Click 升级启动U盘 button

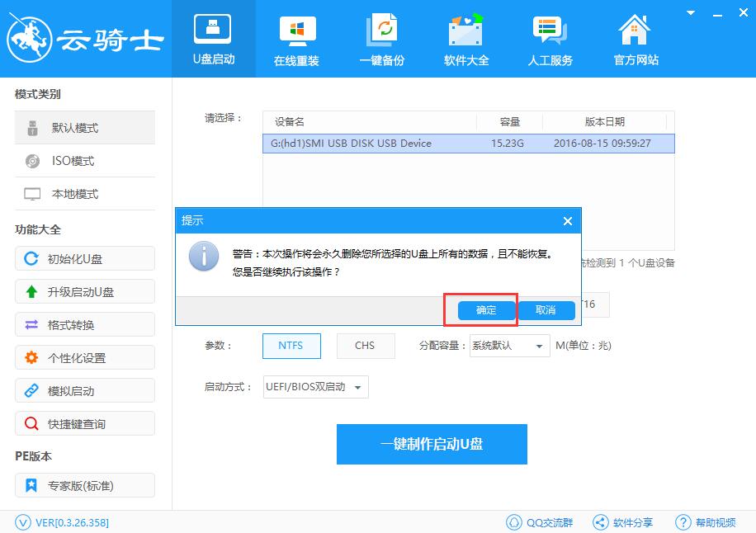point(85,291)
